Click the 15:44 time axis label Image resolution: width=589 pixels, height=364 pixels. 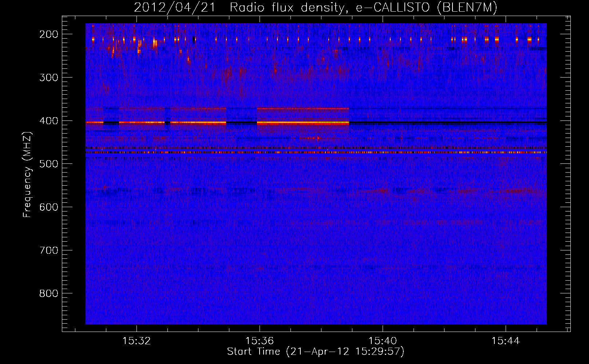pyautogui.click(x=506, y=341)
